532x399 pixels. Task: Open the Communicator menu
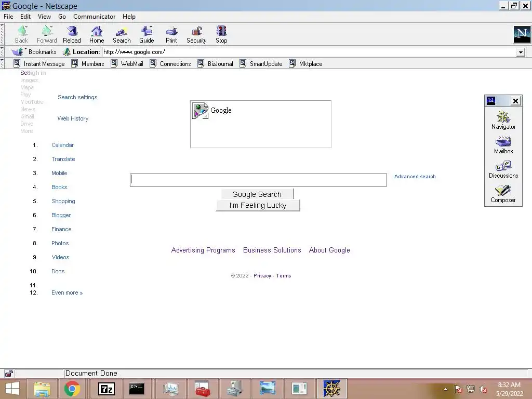95,16
